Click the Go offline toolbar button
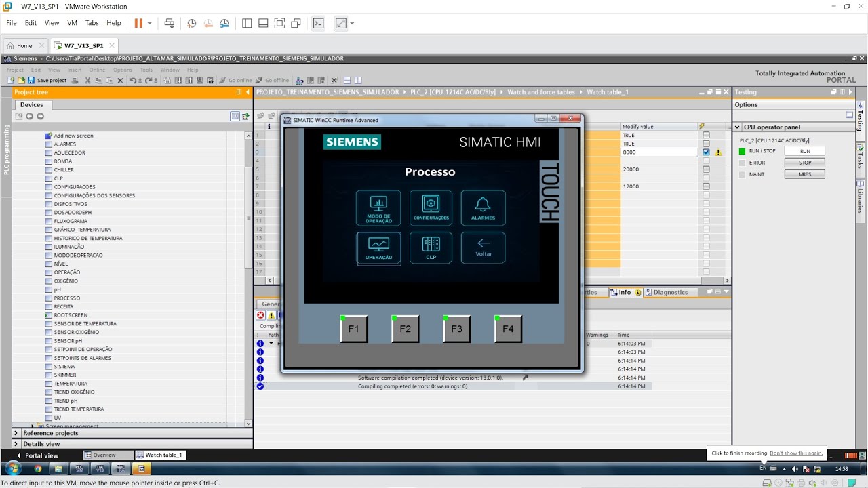868x488 pixels. click(x=272, y=80)
